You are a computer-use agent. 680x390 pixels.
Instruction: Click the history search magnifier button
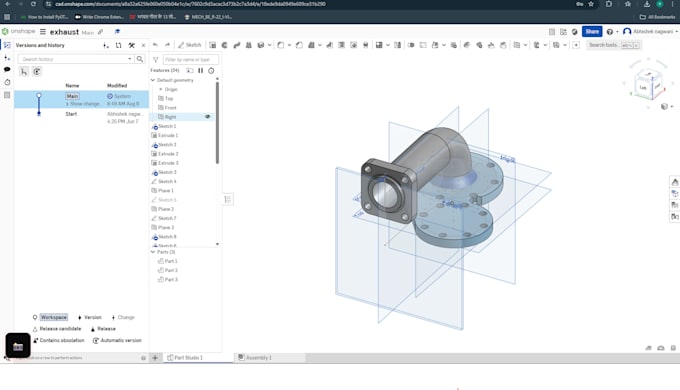point(140,59)
